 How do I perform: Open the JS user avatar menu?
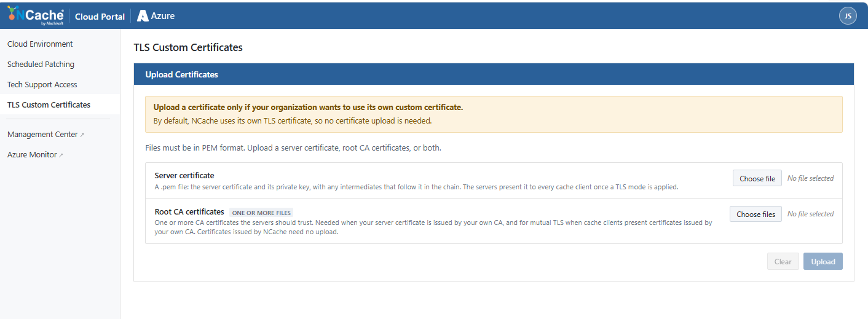848,16
